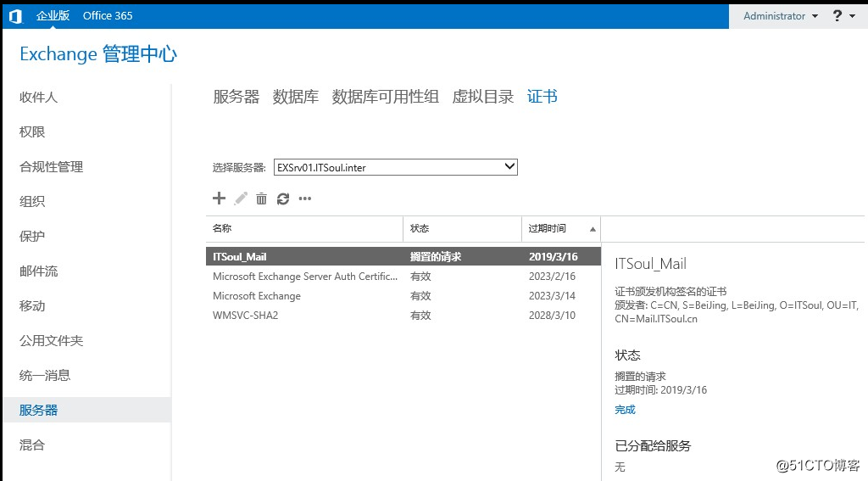Open the server selection dropdown EXSrv01.ITSoul.inter
The image size is (868, 481).
coord(396,167)
